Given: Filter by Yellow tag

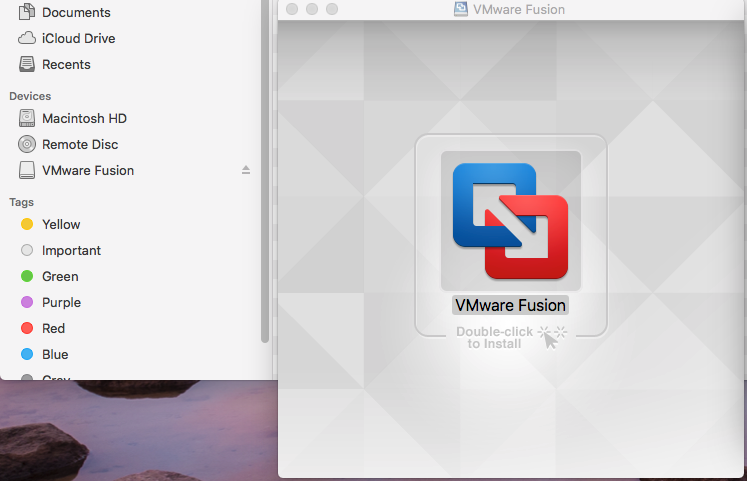Looking at the screenshot, I should click(x=61, y=224).
